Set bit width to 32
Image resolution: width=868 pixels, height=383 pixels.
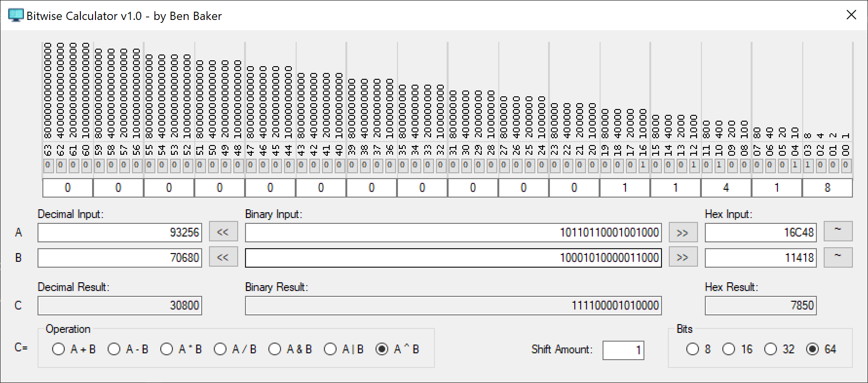[779, 349]
